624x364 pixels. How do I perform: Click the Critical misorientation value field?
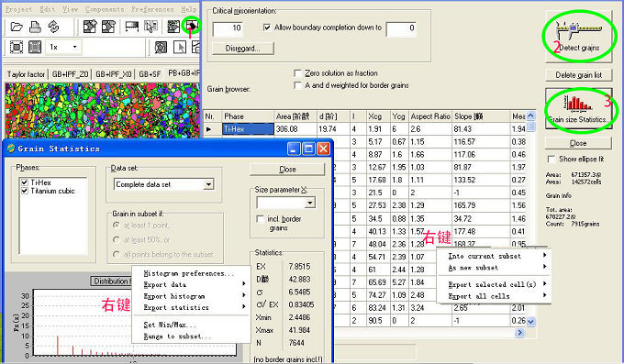pos(228,28)
